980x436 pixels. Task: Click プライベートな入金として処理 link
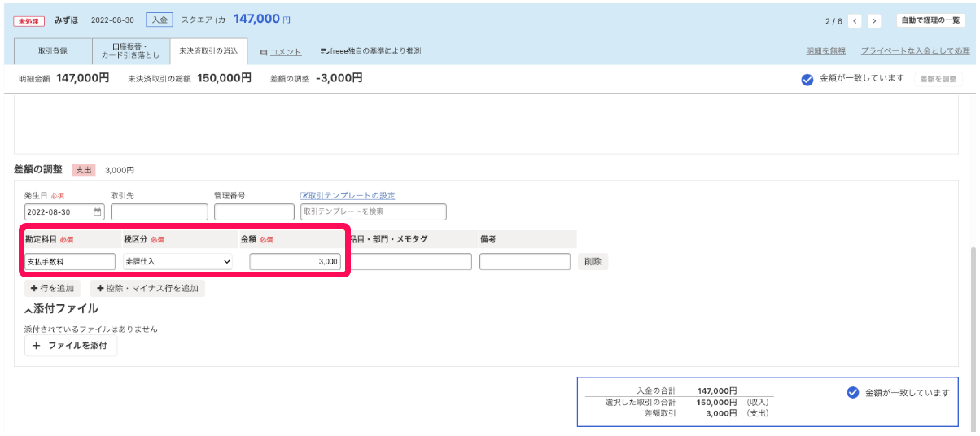coord(916,51)
